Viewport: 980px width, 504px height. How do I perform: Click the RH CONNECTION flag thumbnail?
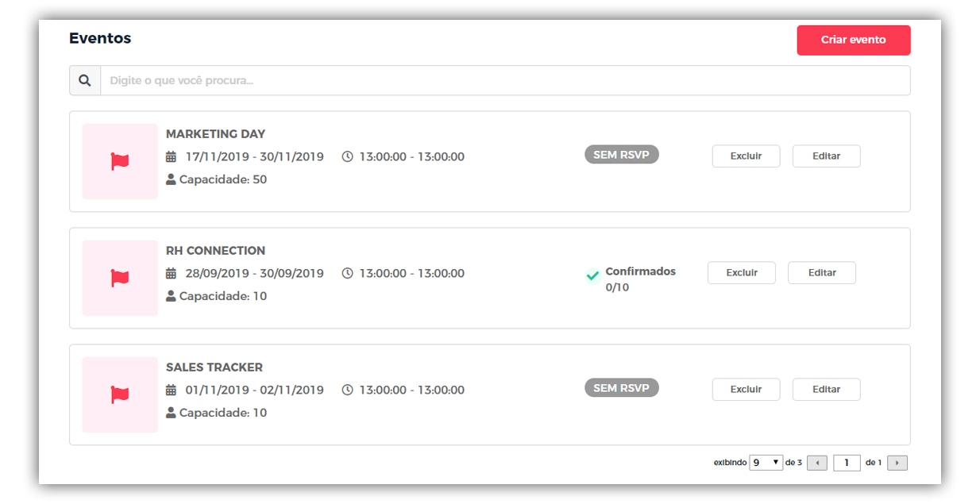pyautogui.click(x=120, y=278)
